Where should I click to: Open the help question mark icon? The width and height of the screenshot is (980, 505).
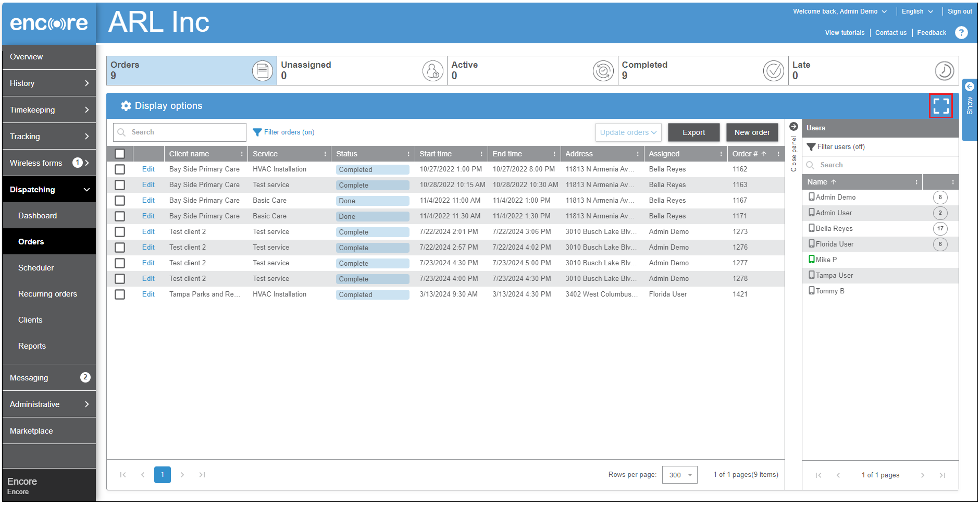pyautogui.click(x=961, y=33)
